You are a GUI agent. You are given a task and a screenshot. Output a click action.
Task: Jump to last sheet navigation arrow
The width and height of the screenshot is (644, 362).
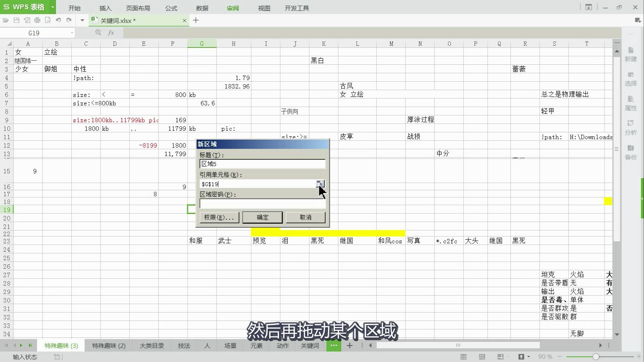point(30,346)
